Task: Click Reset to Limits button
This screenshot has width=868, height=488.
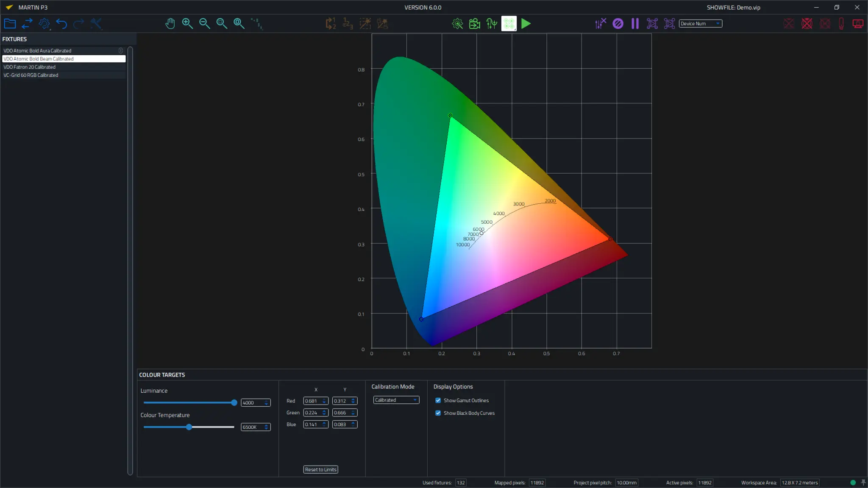Action: coord(320,469)
